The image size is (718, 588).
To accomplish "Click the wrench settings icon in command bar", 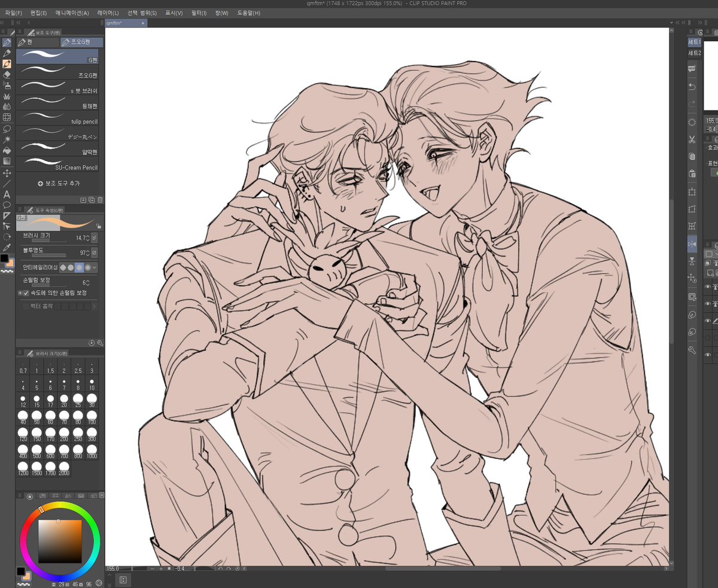I will [x=692, y=350].
